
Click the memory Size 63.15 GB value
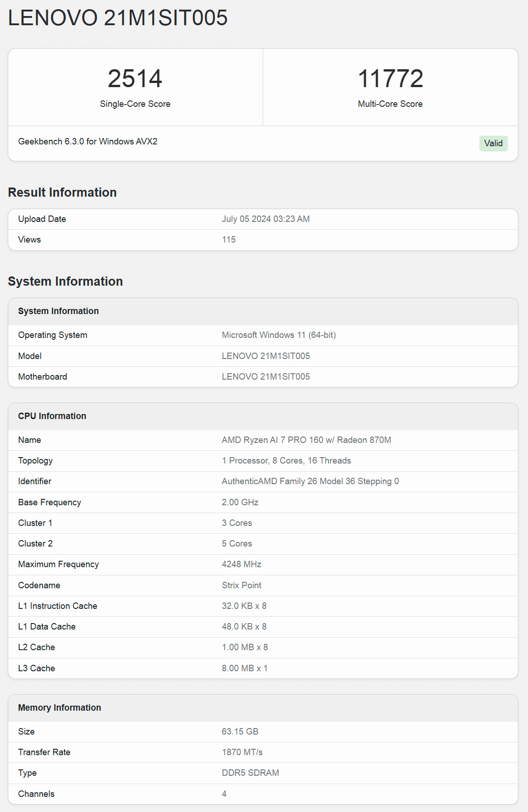[x=240, y=731]
